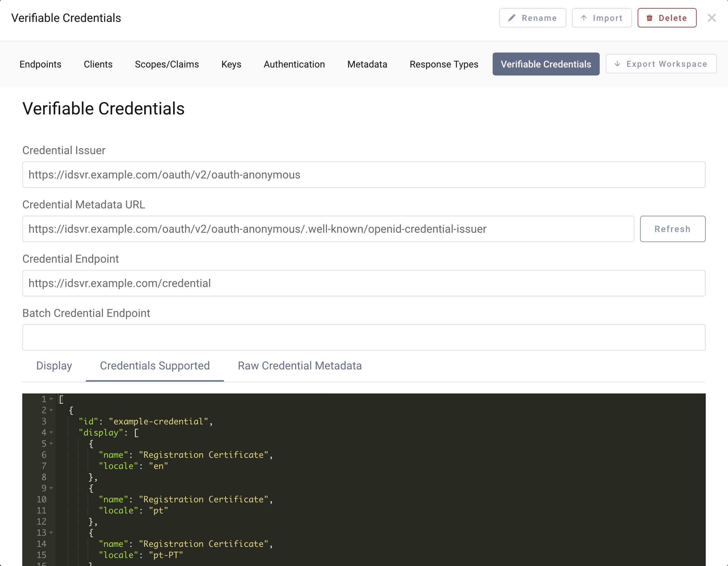Click the download arrow on Export Workspace

pos(618,64)
